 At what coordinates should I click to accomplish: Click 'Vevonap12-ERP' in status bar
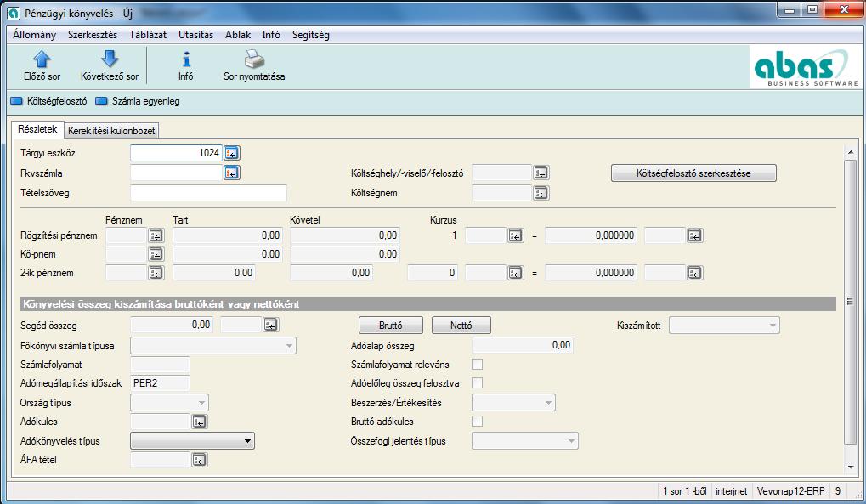790,490
